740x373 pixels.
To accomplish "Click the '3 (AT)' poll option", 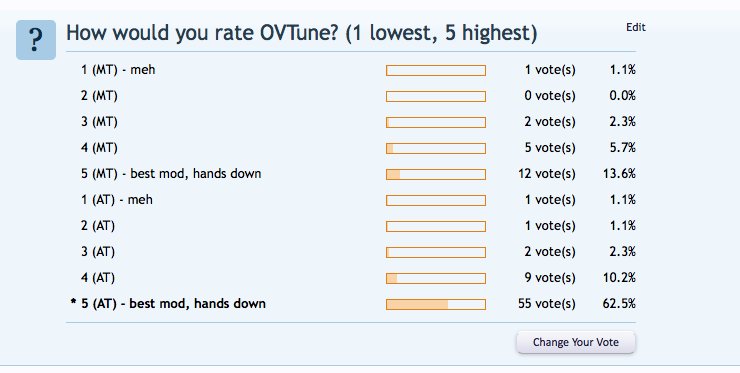I will click(x=98, y=252).
